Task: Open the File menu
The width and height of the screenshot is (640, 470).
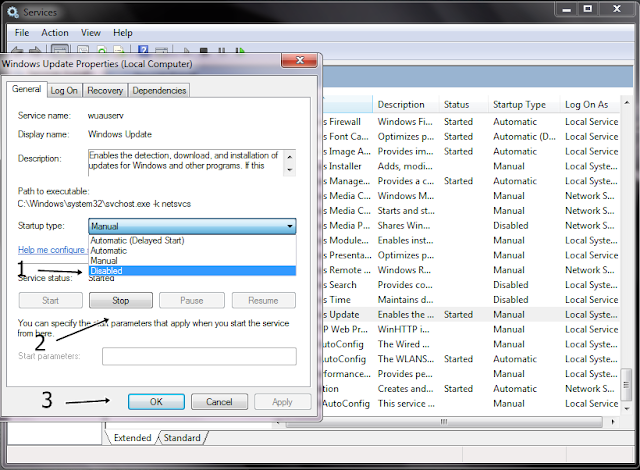Action: tap(22, 33)
